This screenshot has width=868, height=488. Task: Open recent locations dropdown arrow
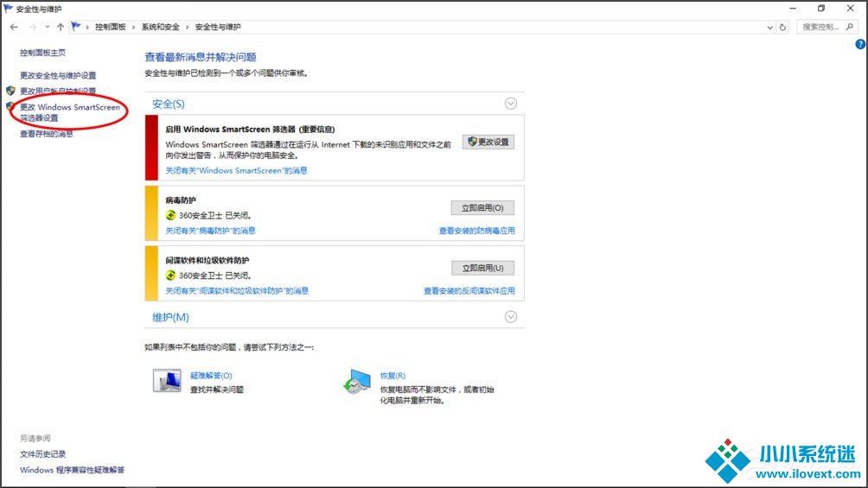(x=47, y=27)
